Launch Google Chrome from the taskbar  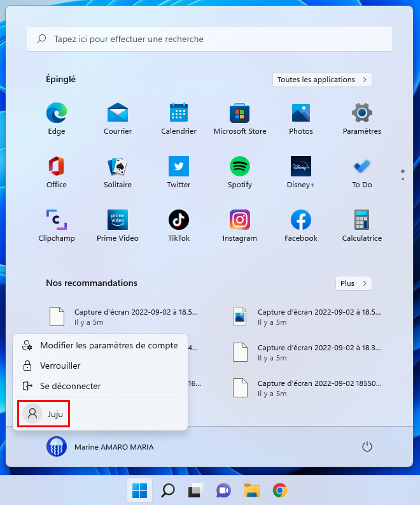click(x=279, y=490)
